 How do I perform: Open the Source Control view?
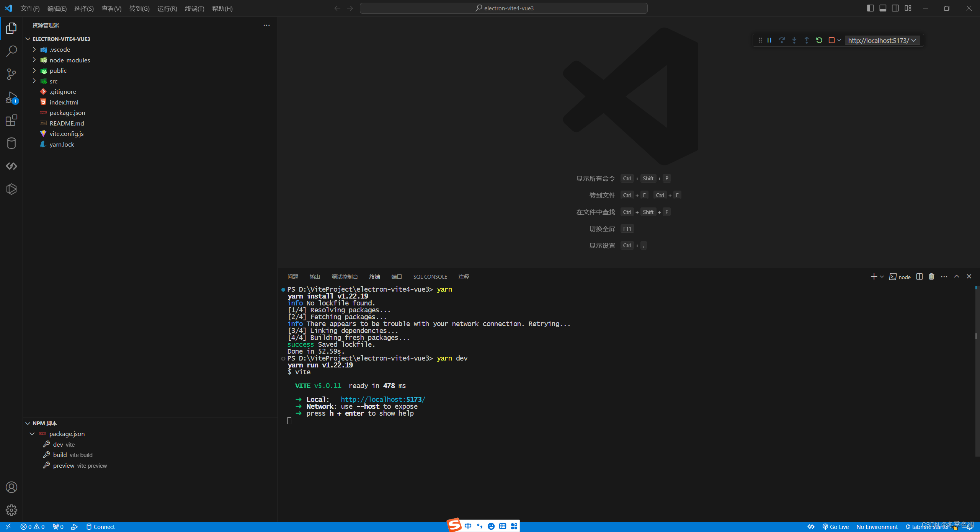(11, 74)
